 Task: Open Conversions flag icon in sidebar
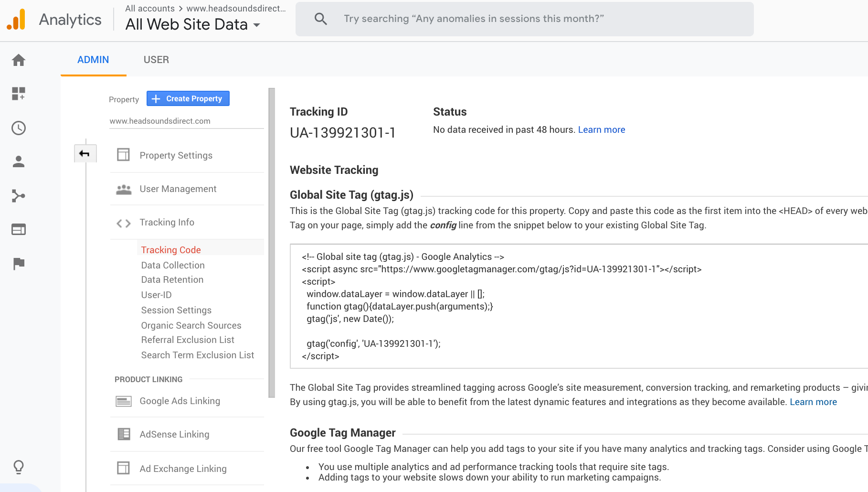[19, 264]
